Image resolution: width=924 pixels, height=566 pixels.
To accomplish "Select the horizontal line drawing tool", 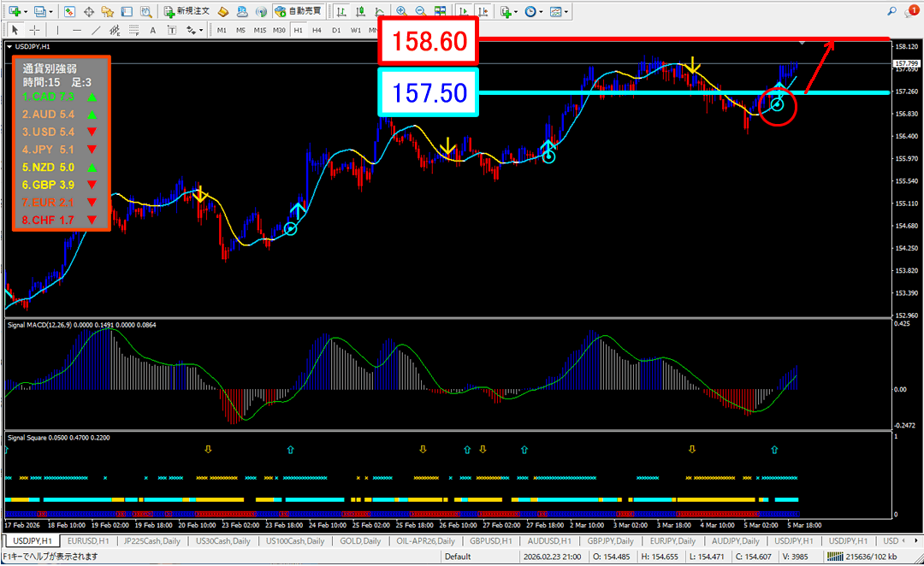I will coord(77,30).
